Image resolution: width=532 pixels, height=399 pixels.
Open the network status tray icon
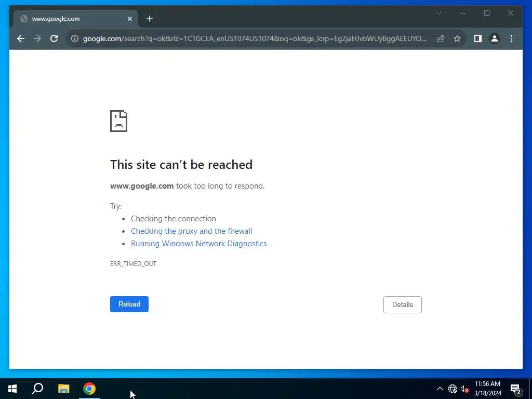(x=453, y=389)
